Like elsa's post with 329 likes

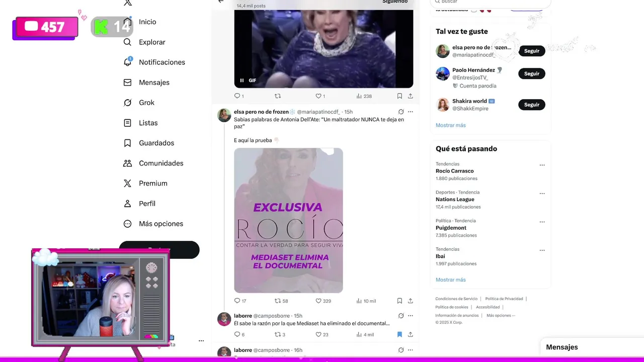[x=323, y=301]
